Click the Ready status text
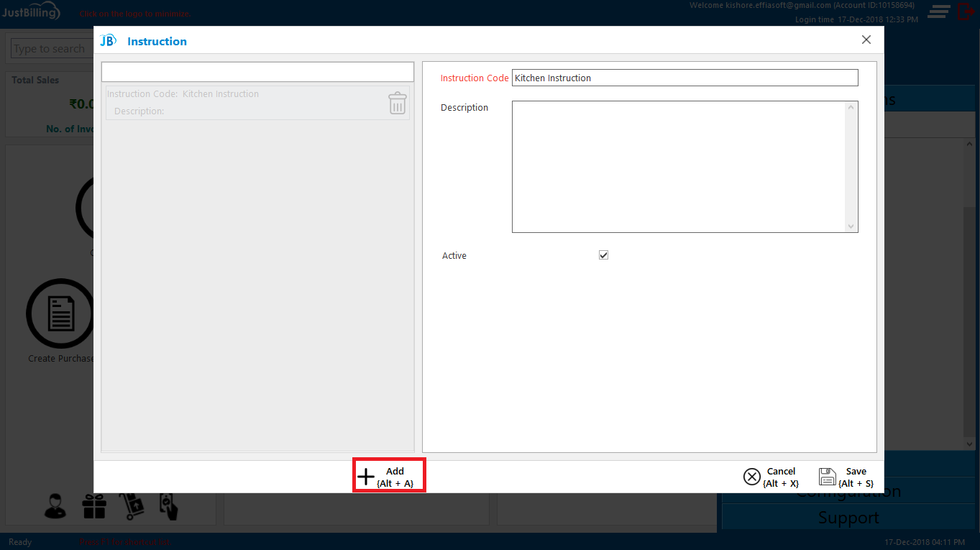The height and width of the screenshot is (550, 980). [x=20, y=542]
